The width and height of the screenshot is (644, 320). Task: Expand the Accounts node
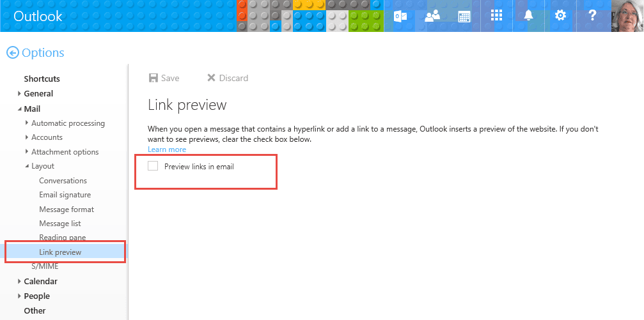click(27, 137)
